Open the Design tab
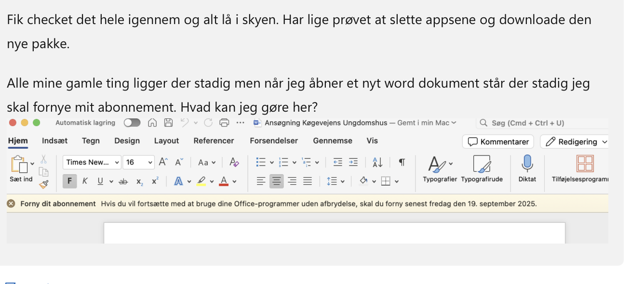Viewport: 644px width, 284px height. pyautogui.click(x=127, y=141)
